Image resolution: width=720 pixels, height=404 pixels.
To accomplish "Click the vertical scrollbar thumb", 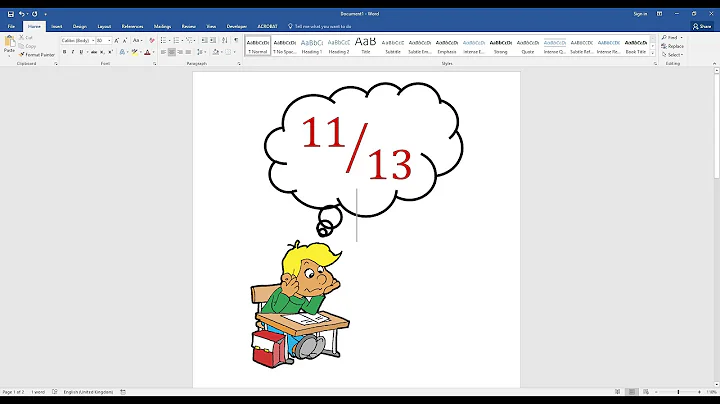I will pos(716,126).
